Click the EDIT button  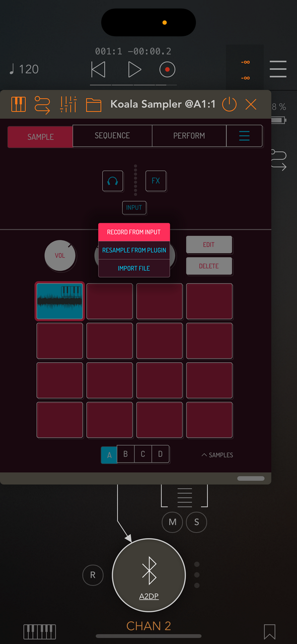[209, 245]
